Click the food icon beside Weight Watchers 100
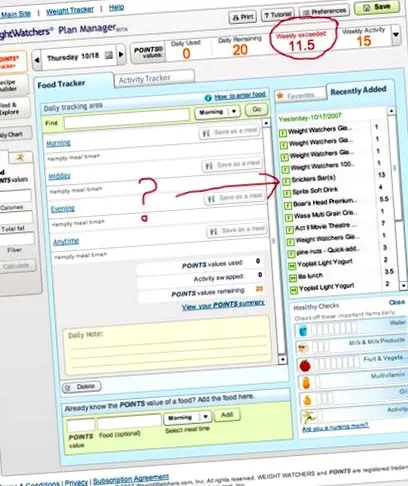 [x=285, y=169]
